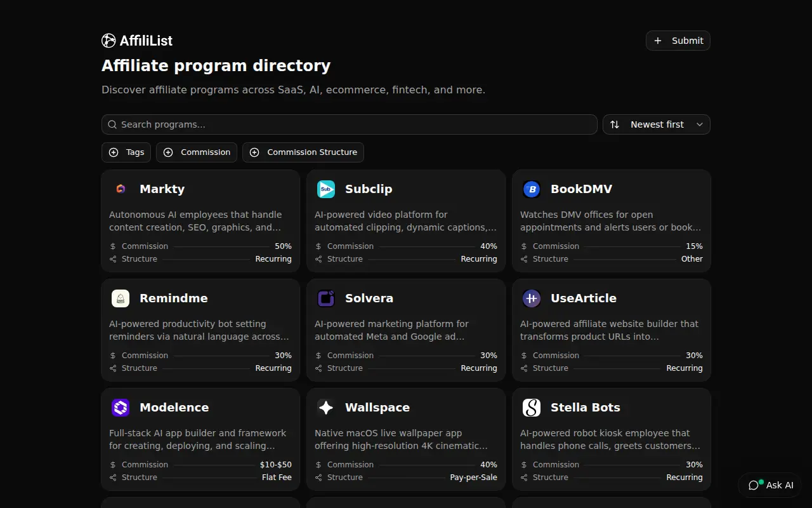The width and height of the screenshot is (812, 508).
Task: Select the UseArticle logo icon
Action: (532, 298)
